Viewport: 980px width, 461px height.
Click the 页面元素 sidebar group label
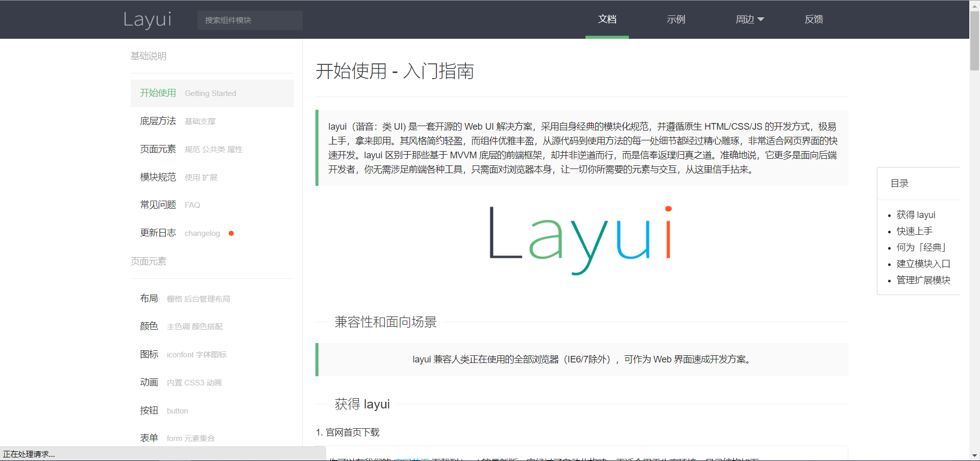coord(149,261)
